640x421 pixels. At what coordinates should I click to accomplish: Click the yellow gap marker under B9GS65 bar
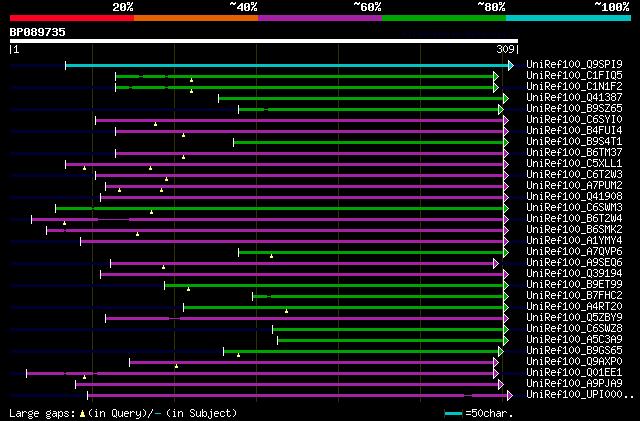[x=238, y=356]
